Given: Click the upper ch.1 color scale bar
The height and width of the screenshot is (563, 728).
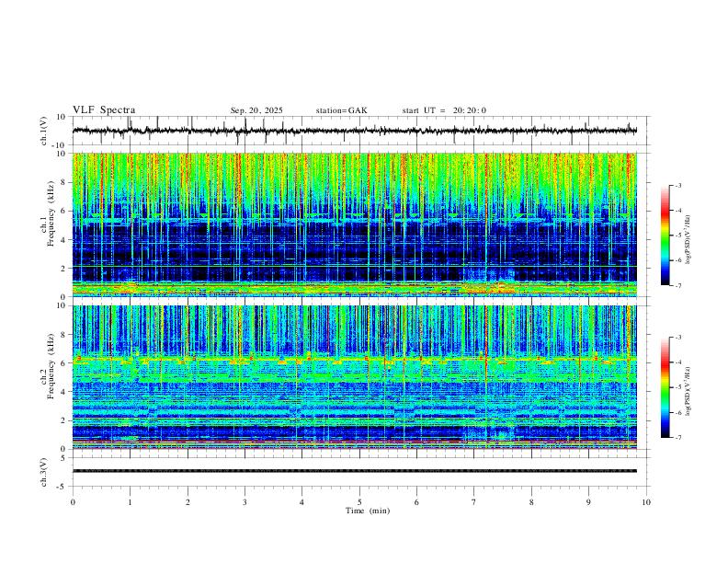Looking at the screenshot, I should [665, 236].
